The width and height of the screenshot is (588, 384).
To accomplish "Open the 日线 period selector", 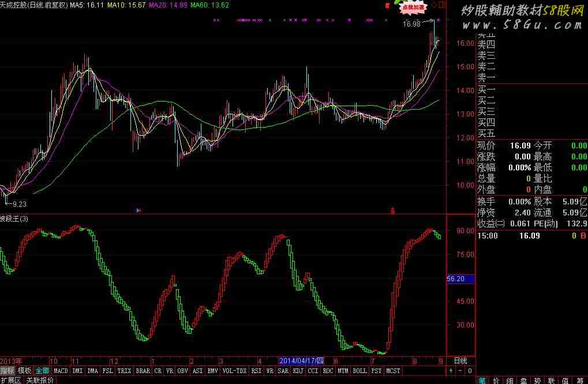I will [460, 360].
